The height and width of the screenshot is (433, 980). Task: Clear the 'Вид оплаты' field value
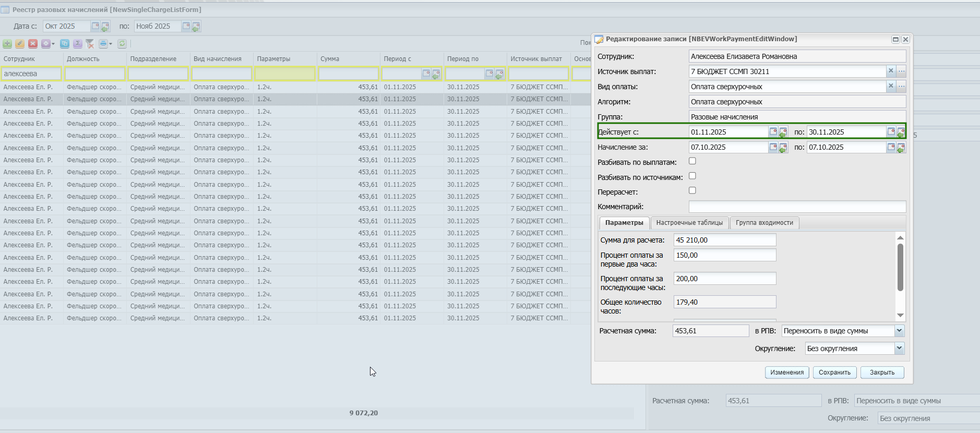tap(891, 86)
